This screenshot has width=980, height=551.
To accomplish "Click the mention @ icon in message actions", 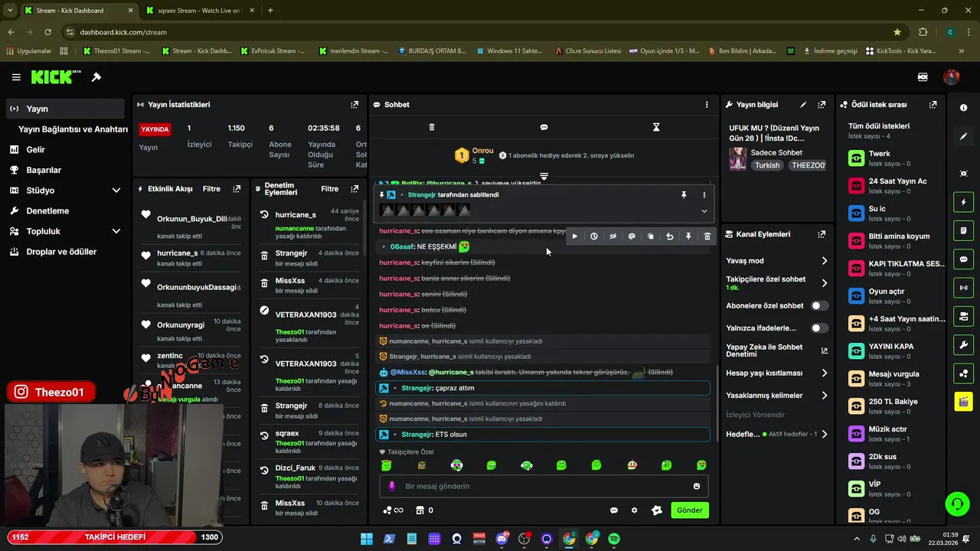I will [632, 236].
